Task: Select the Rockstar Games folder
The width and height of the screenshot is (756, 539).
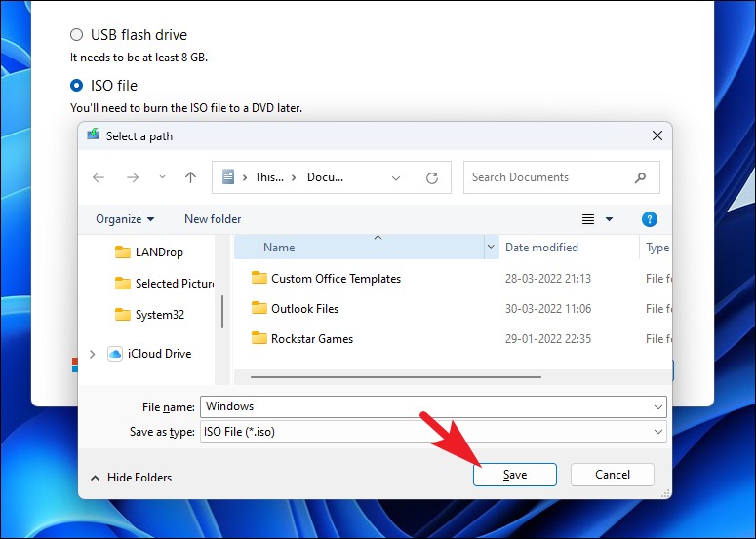Action: click(312, 339)
